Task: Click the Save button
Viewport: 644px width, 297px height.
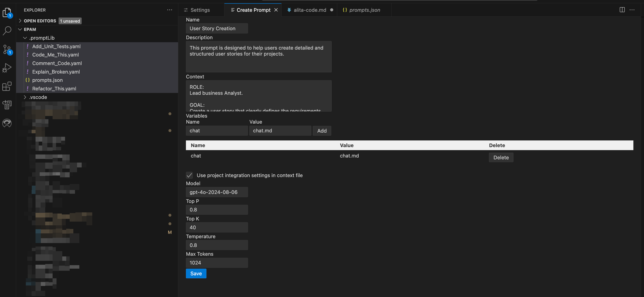Action: coord(196,273)
